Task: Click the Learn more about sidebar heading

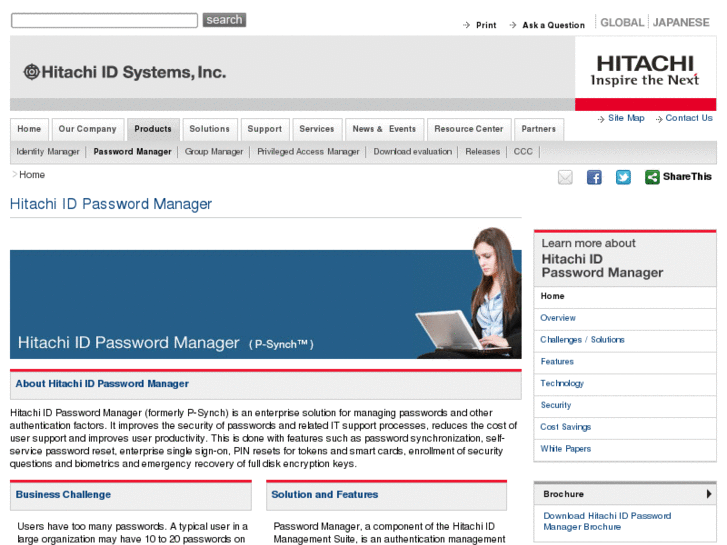Action: (x=602, y=258)
